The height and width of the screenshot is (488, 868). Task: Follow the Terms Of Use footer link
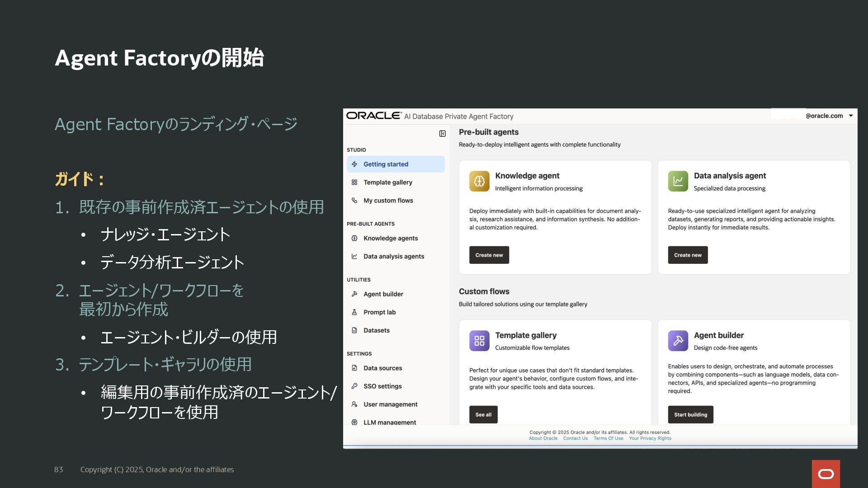click(608, 438)
